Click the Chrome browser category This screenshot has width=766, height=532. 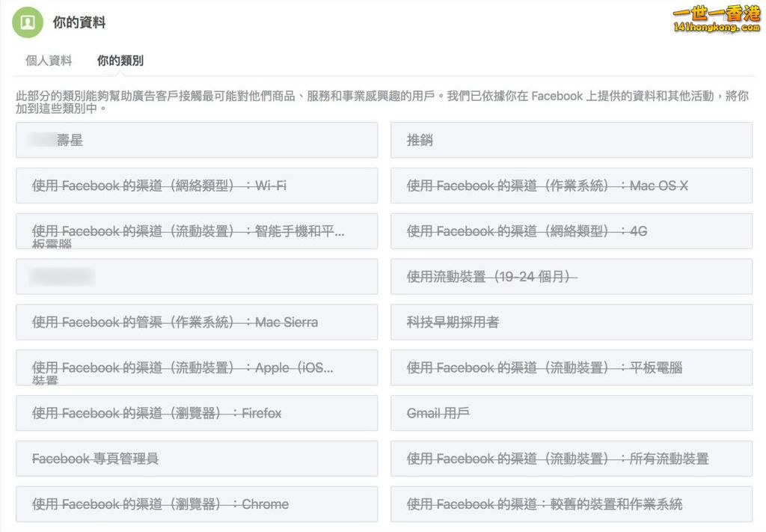pos(197,504)
